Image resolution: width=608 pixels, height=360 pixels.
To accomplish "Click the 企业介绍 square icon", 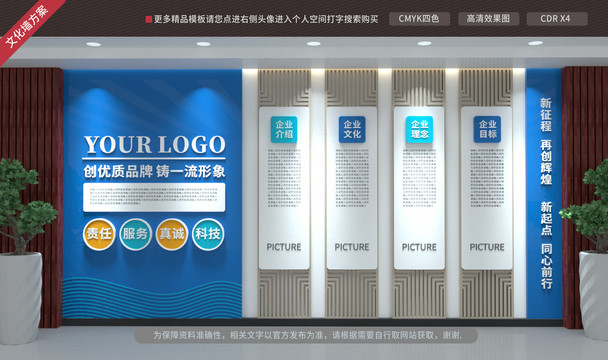I will coord(284,130).
